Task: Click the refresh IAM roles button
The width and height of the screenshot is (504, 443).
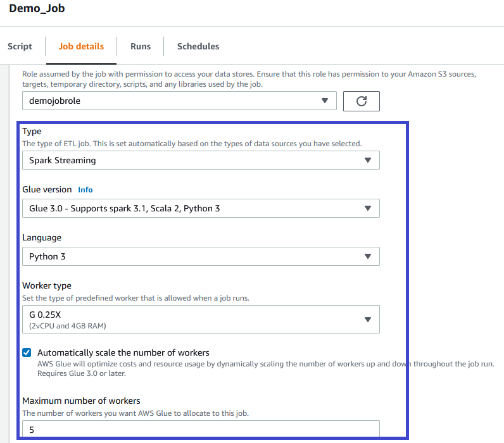Action: pos(362,101)
